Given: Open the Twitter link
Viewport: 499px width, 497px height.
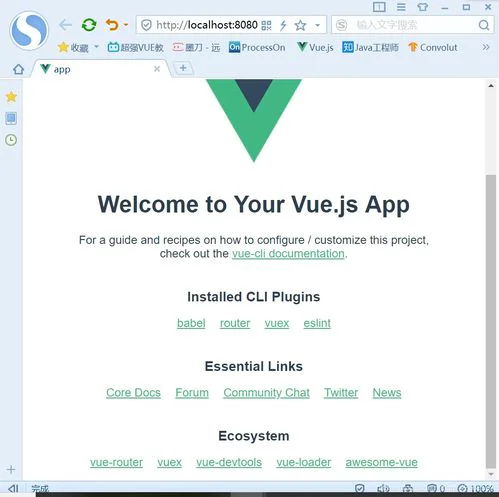Looking at the screenshot, I should (341, 393).
